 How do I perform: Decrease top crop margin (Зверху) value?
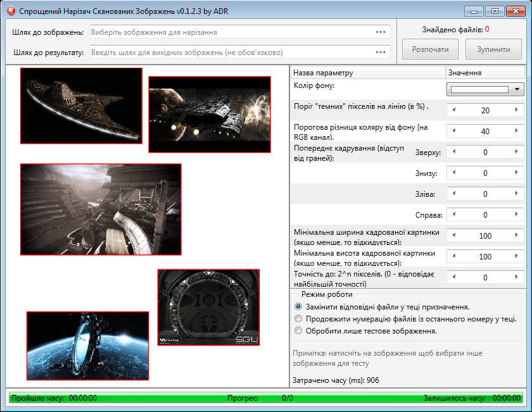click(454, 152)
